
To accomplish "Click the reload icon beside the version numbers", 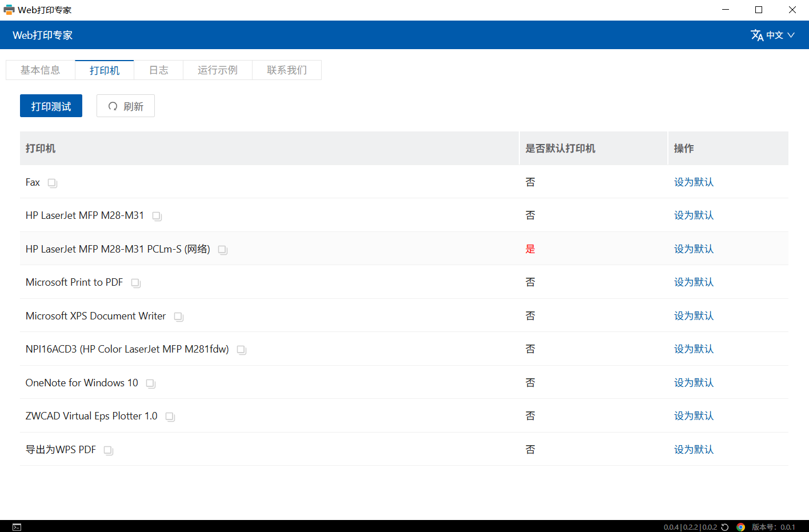I will coord(725,527).
